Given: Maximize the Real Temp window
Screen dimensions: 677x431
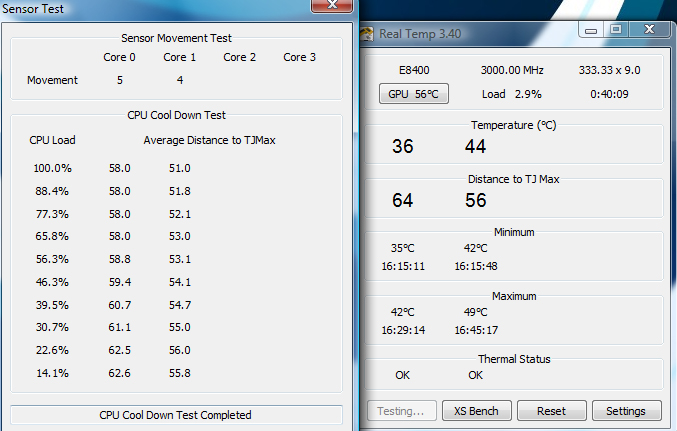Looking at the screenshot, I should pos(616,29).
